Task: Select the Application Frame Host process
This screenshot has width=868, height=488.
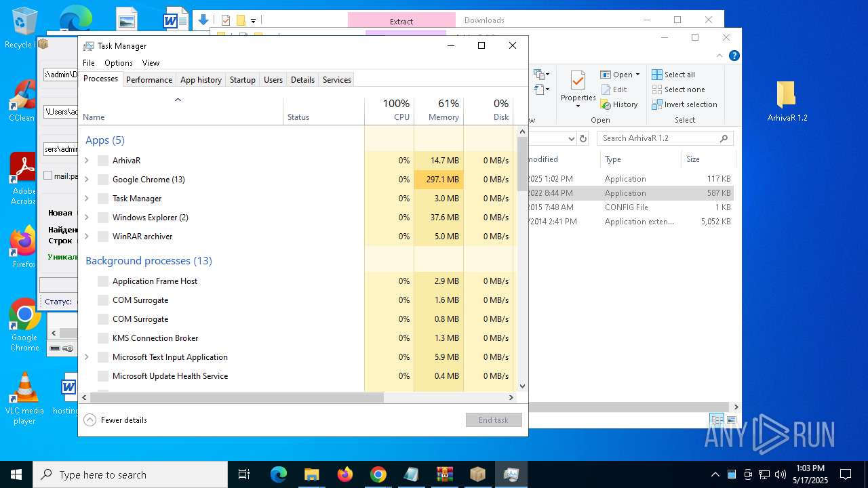Action: (x=296, y=281)
